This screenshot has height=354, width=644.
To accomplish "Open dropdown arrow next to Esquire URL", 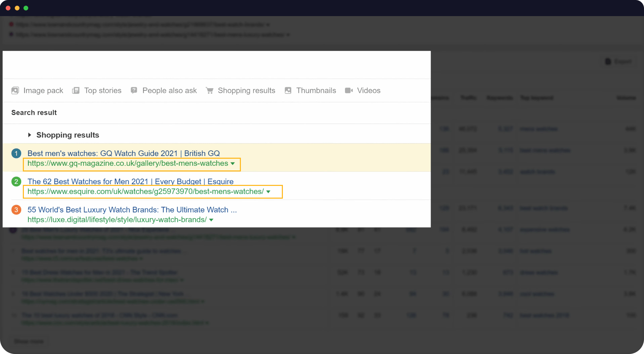I will click(268, 192).
